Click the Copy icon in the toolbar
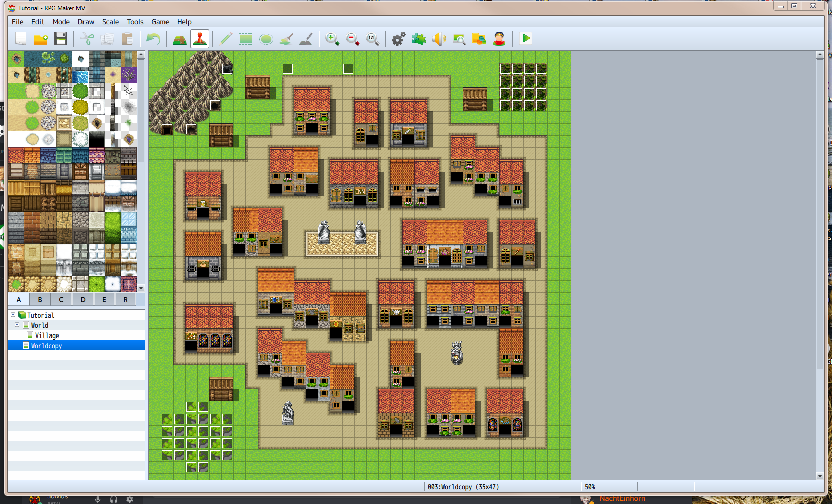Viewport: 832px width, 504px height. pos(107,39)
